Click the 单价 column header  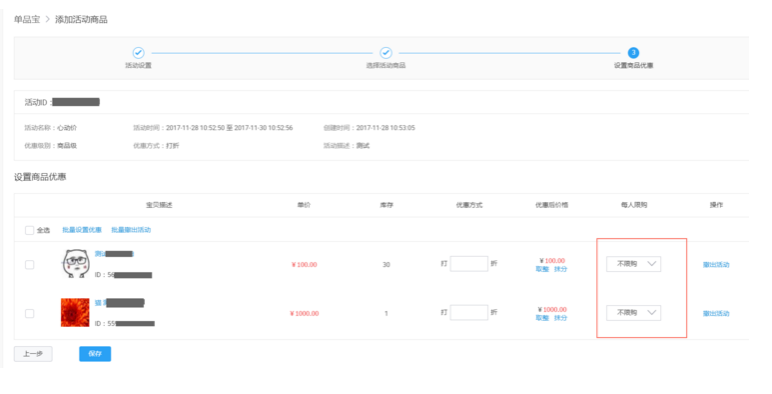pyautogui.click(x=304, y=205)
